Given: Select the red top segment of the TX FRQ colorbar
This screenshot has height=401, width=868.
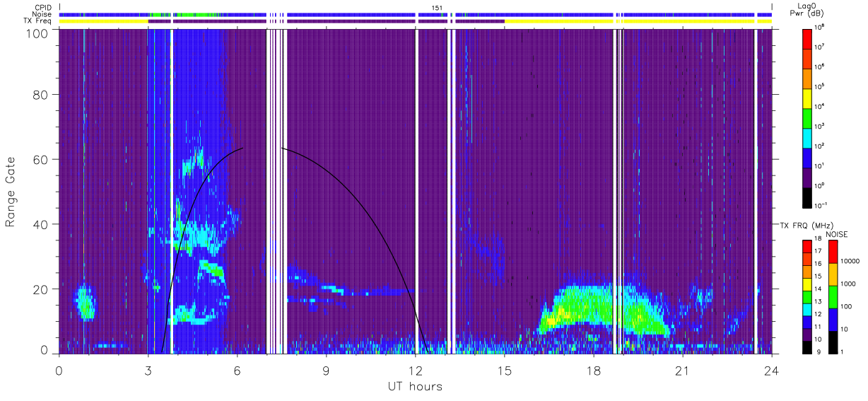Looking at the screenshot, I should (x=807, y=245).
